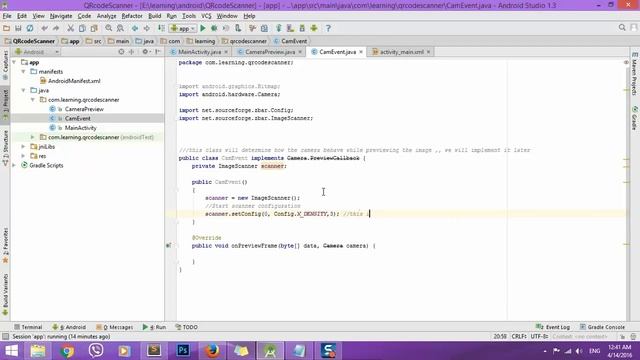Collapse the manifests folder

(24, 71)
